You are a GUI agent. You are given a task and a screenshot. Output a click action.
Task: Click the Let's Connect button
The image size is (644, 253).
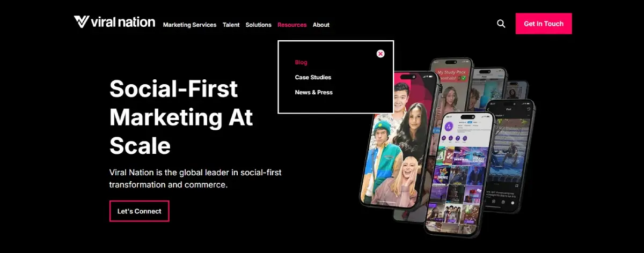[x=140, y=211]
